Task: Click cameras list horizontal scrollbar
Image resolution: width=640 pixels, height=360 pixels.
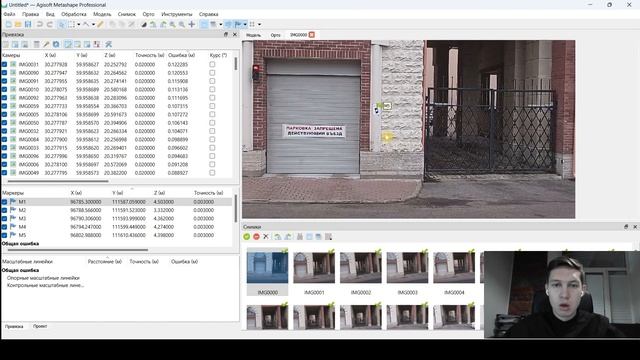Action: (58, 181)
